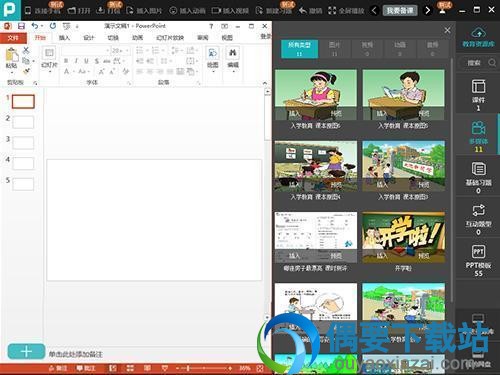Open the PPT模板 sidebar category
This screenshot has height=375, width=500.
tap(478, 261)
